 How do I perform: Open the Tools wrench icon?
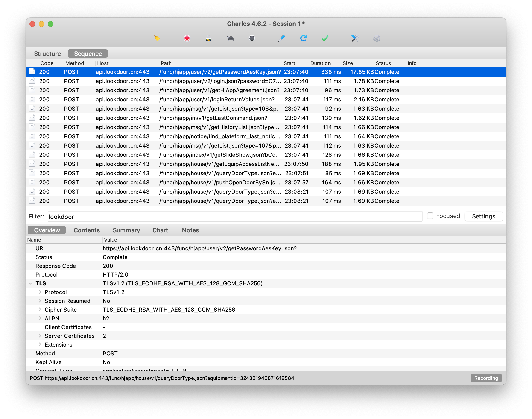pyautogui.click(x=355, y=38)
